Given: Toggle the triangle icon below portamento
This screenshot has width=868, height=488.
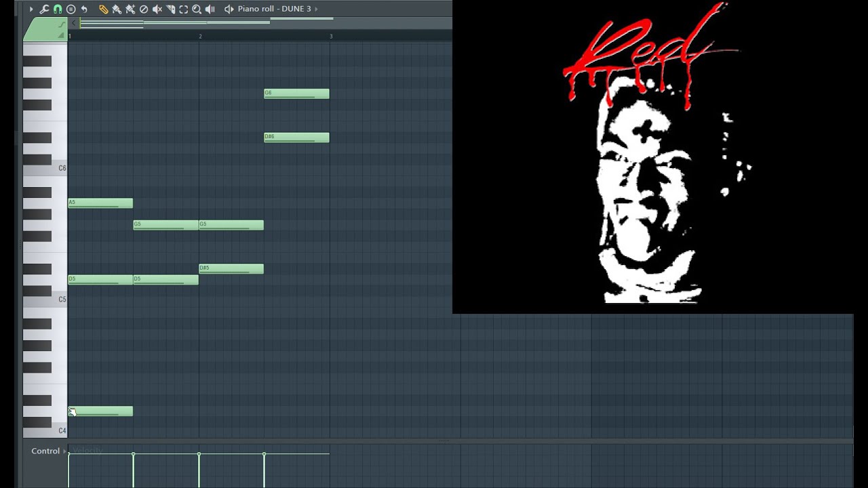Looking at the screenshot, I should coord(62,35).
